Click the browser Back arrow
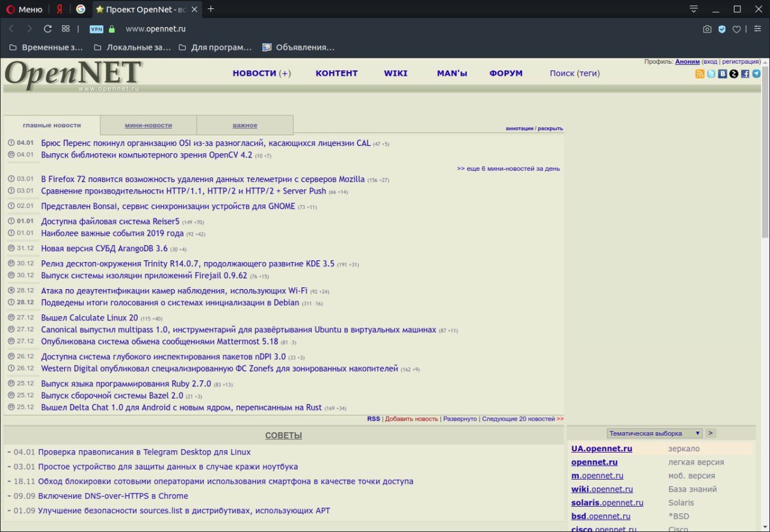The width and height of the screenshot is (770, 532). coord(11,29)
